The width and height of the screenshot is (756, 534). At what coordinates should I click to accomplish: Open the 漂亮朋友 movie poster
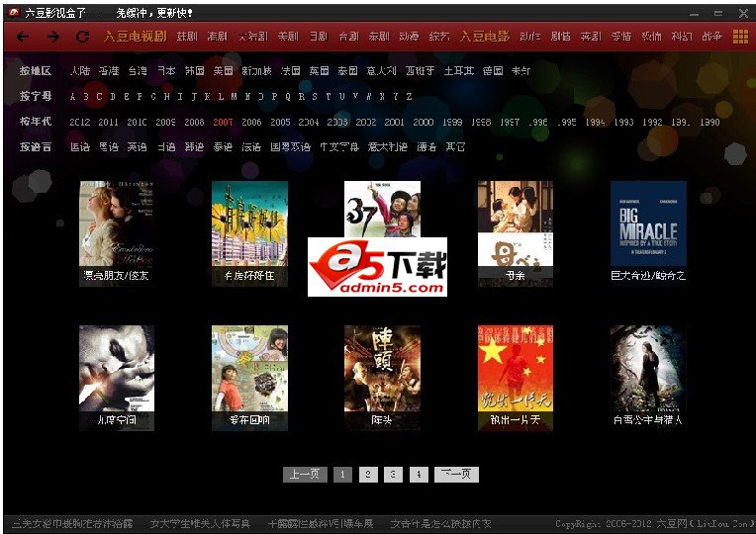click(117, 233)
